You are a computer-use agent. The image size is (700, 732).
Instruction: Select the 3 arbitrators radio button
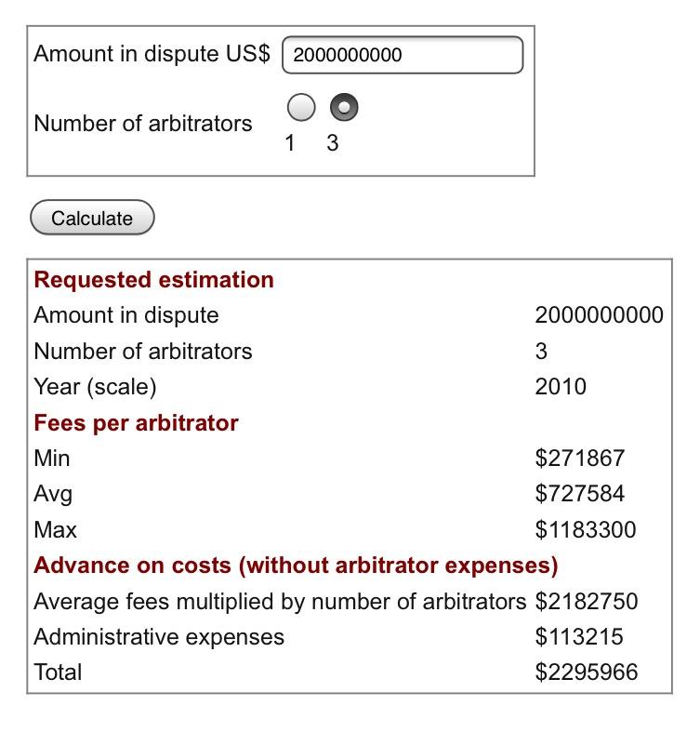[344, 107]
